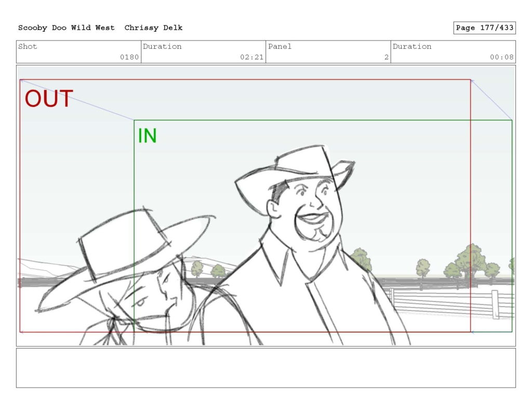Click the panel number '2'

387,57
